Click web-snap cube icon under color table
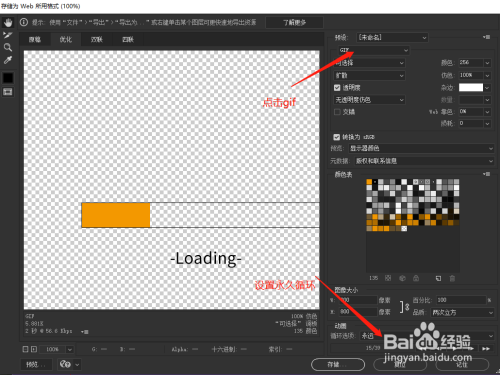Image resolution: width=500 pixels, height=375 pixels. coord(402,278)
